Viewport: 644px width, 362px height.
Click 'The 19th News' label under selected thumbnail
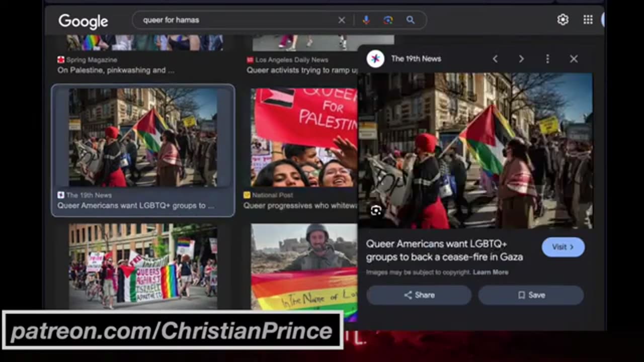[x=89, y=195]
